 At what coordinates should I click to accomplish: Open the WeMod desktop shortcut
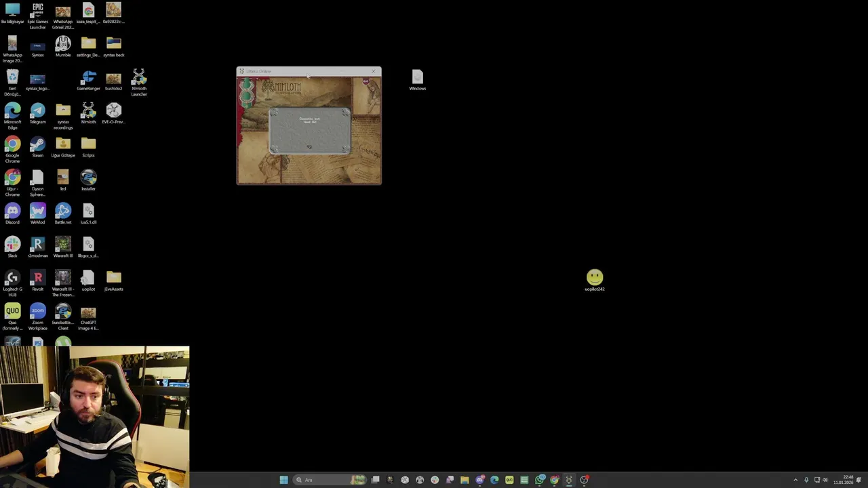(x=37, y=213)
